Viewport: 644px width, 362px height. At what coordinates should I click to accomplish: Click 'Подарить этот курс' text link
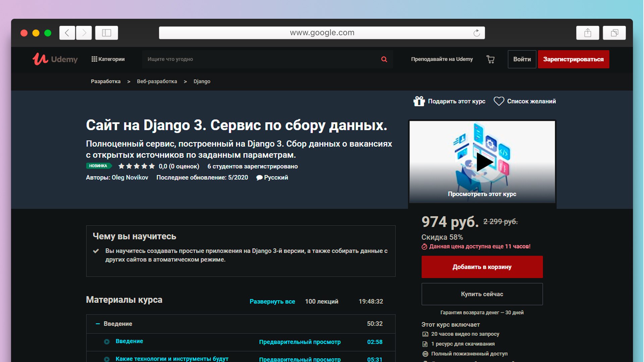[457, 101]
